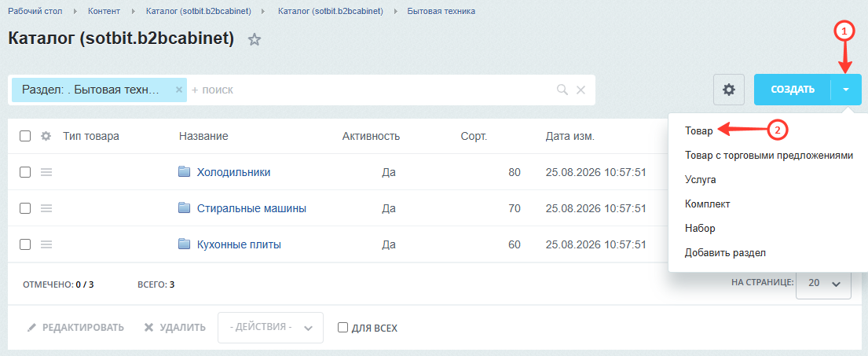Check the Стиральные машины row checkbox
This screenshot has width=868, height=356.
pos(25,208)
